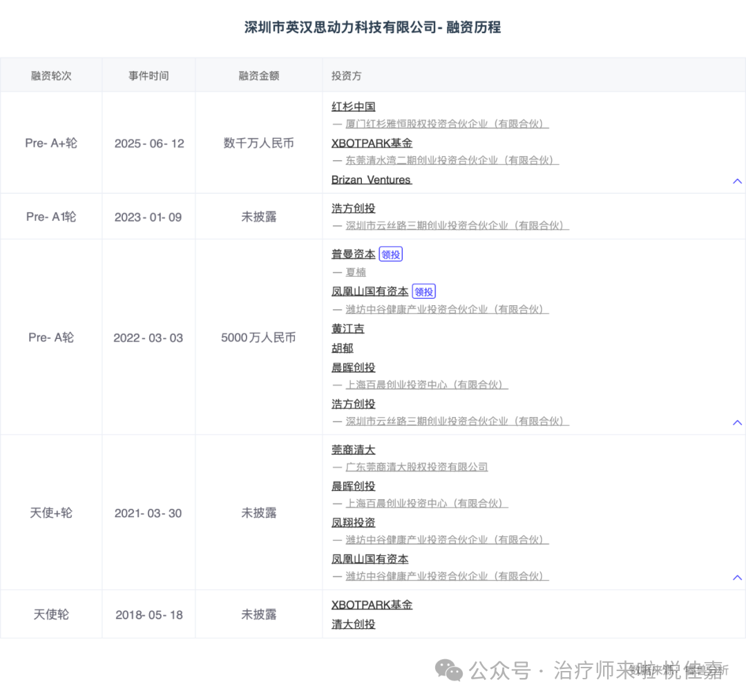Open the 黄汀吉 investor link

(x=347, y=329)
